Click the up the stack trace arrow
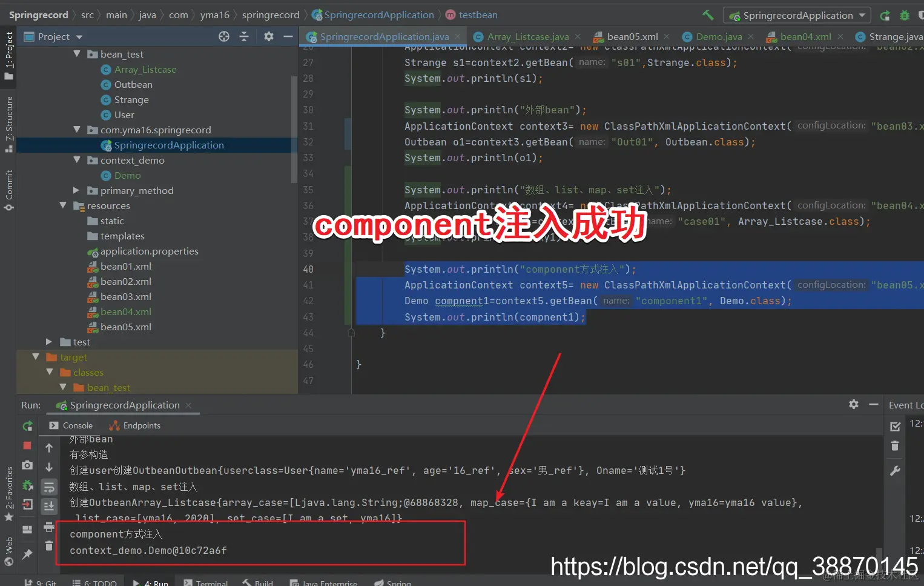Viewport: 924px width, 586px height. (x=49, y=448)
